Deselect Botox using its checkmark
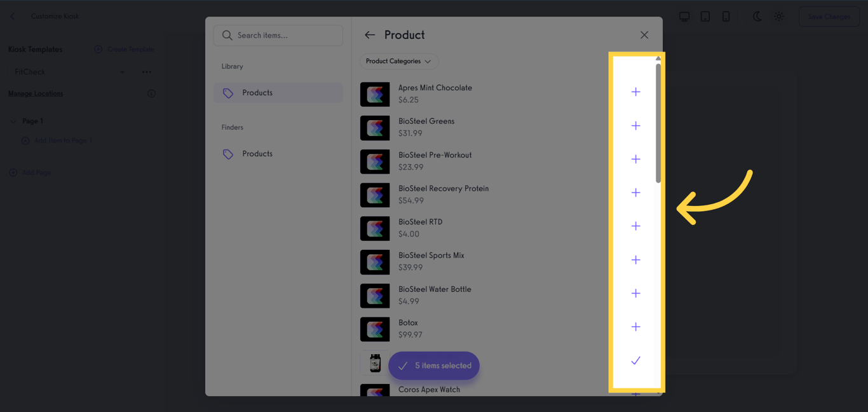The height and width of the screenshot is (412, 868). point(635,360)
